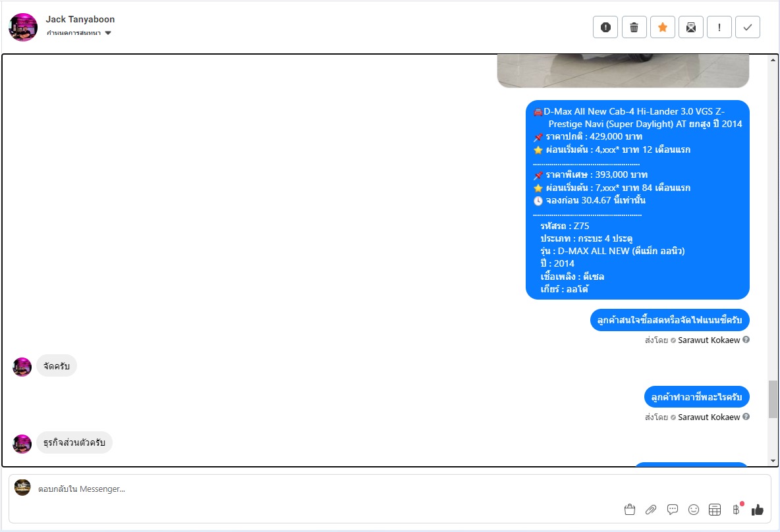Click the spam report exclamation circle icon
This screenshot has width=780, height=532.
(x=605, y=28)
